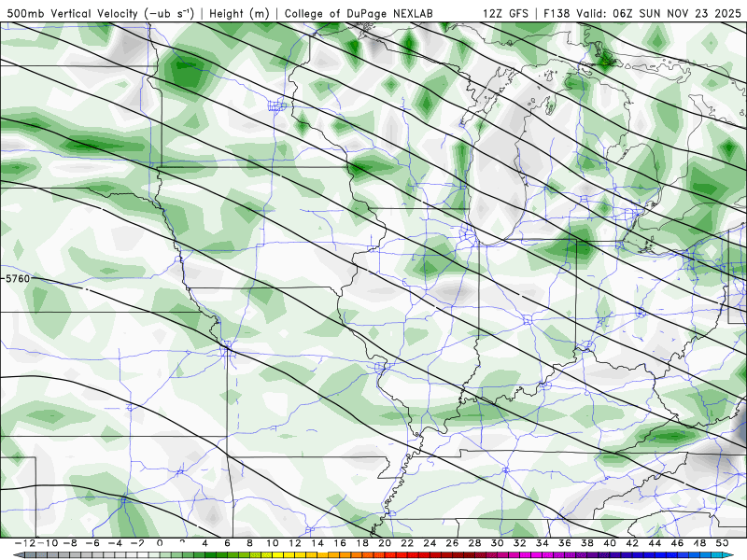The image size is (747, 560).
Task: Click the "500mb Vertical Velocity" title text
Action: (73, 13)
